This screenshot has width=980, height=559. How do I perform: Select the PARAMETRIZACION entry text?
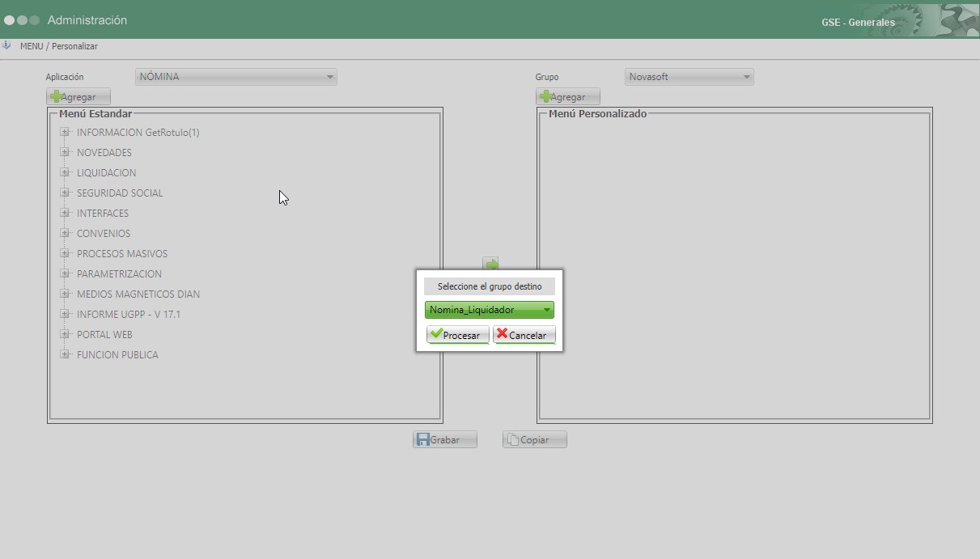(x=119, y=273)
